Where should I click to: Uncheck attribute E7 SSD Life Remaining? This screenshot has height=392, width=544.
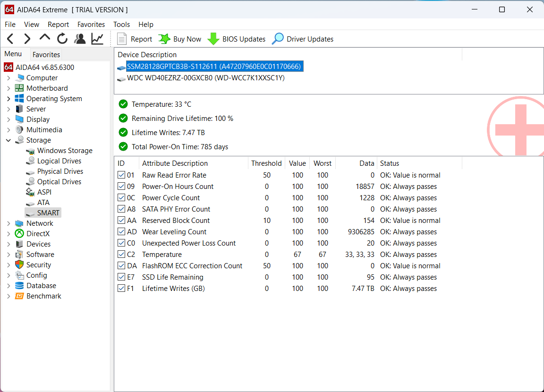click(x=121, y=277)
